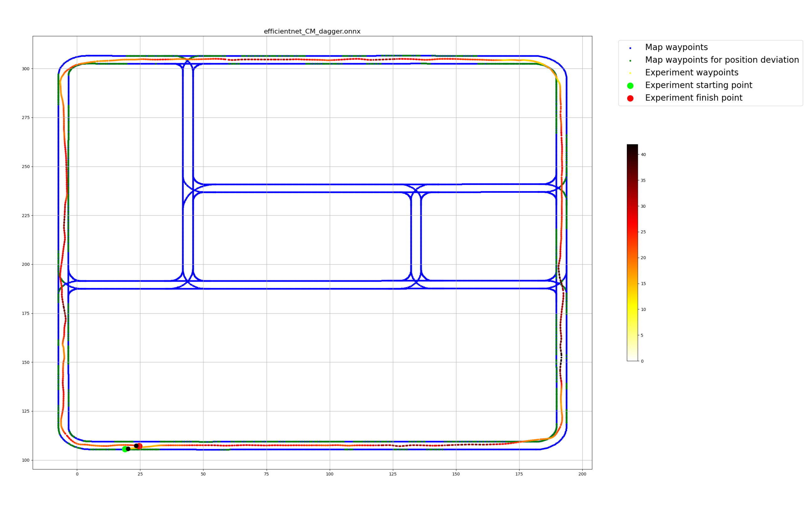Click the colorbar tick label 0
The width and height of the screenshot is (812, 513).
[x=642, y=361]
